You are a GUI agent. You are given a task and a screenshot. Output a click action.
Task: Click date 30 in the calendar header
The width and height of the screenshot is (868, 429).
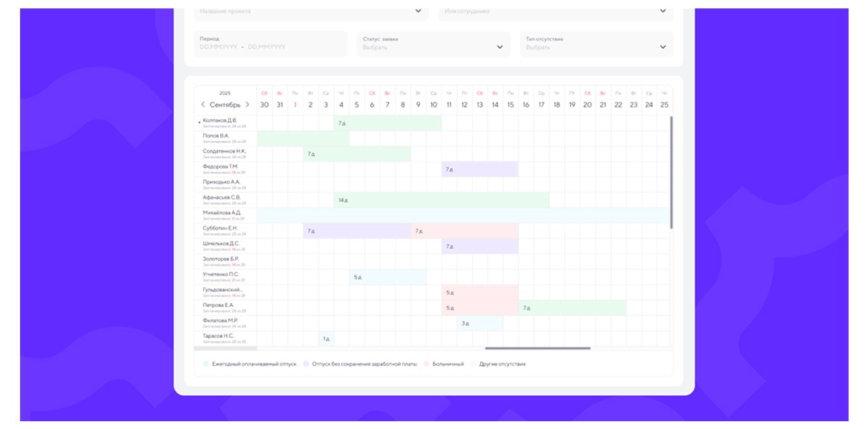264,105
